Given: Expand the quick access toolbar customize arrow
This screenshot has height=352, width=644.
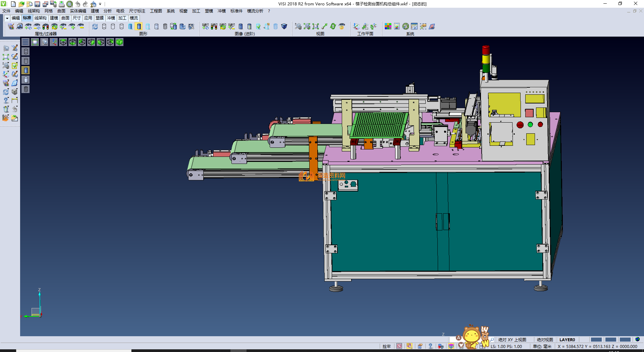Looking at the screenshot, I should point(100,4).
